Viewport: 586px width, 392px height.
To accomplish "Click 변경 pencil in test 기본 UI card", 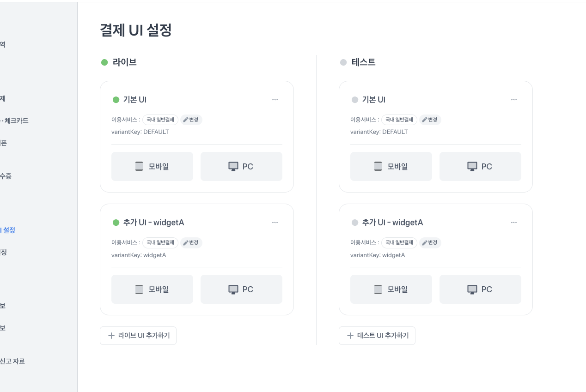I will pyautogui.click(x=430, y=120).
